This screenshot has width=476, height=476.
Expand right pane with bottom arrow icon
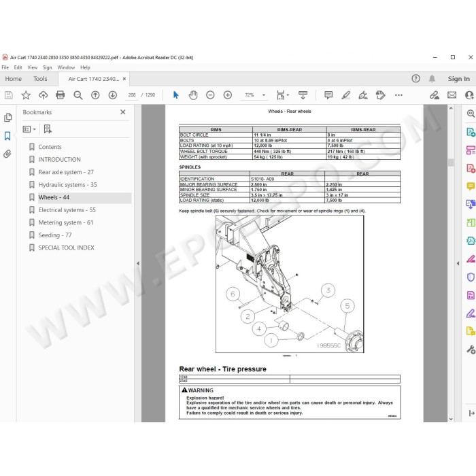(471, 413)
